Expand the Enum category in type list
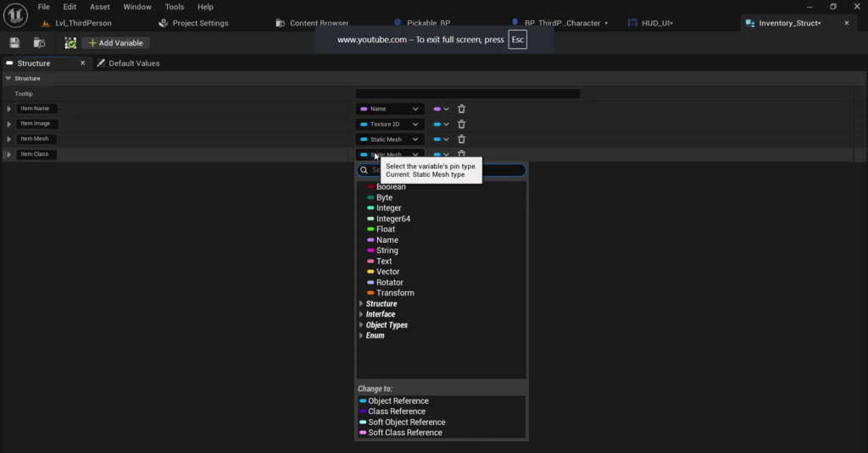This screenshot has width=868, height=453. point(361,335)
